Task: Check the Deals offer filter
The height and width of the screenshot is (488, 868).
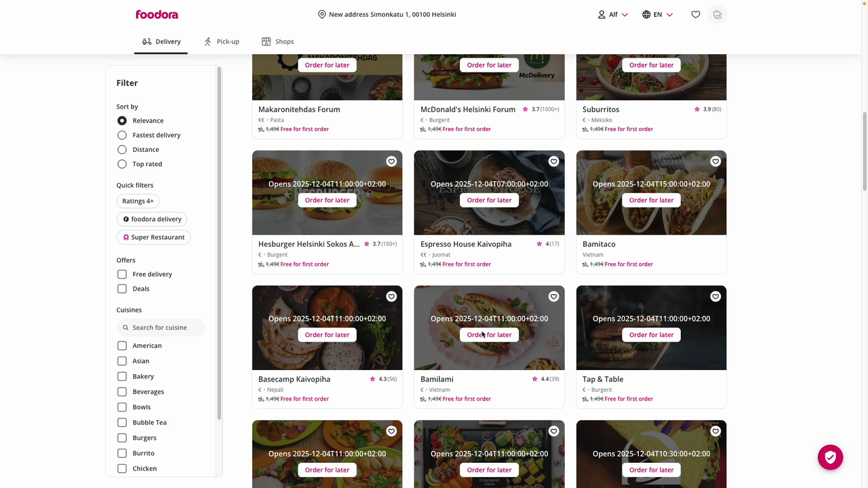Action: click(122, 289)
